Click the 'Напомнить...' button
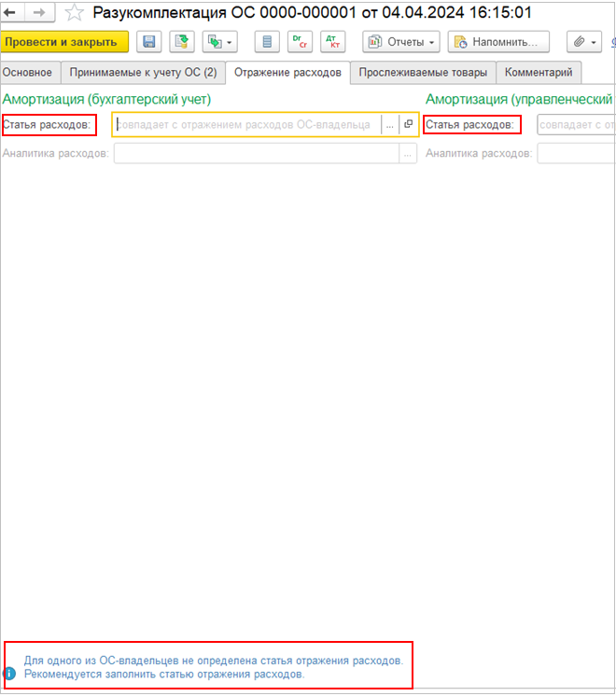 [x=498, y=42]
